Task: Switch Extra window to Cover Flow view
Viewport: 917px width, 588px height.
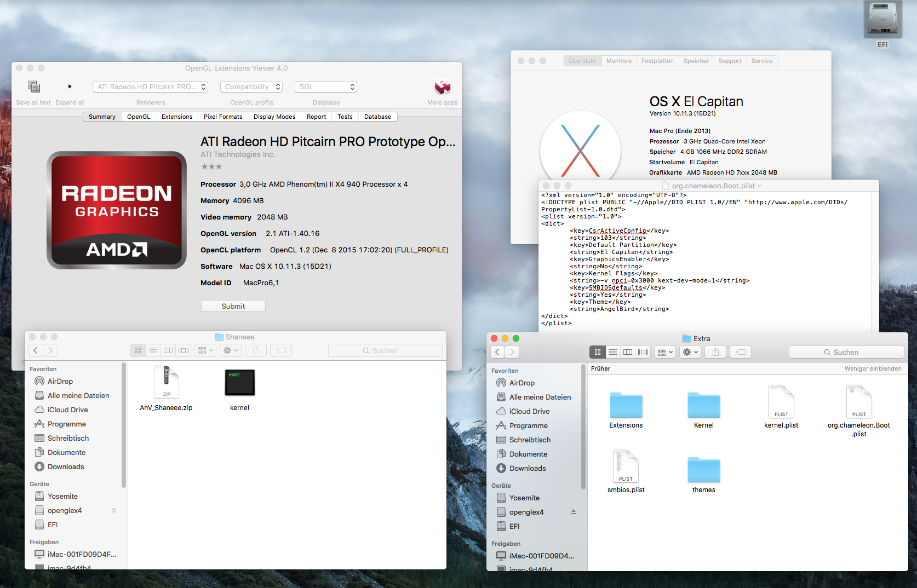Action: coord(643,352)
